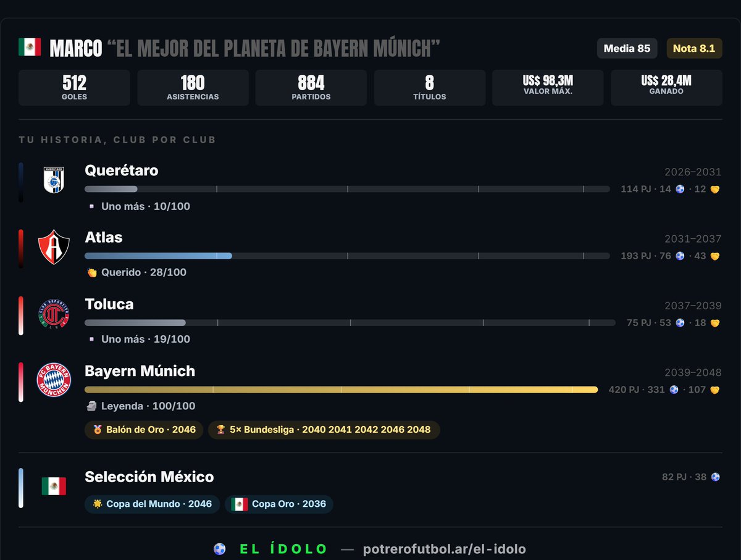Screen dimensions: 741x560
Task: Click the Uno más · 19/100 label
Action: click(x=146, y=339)
